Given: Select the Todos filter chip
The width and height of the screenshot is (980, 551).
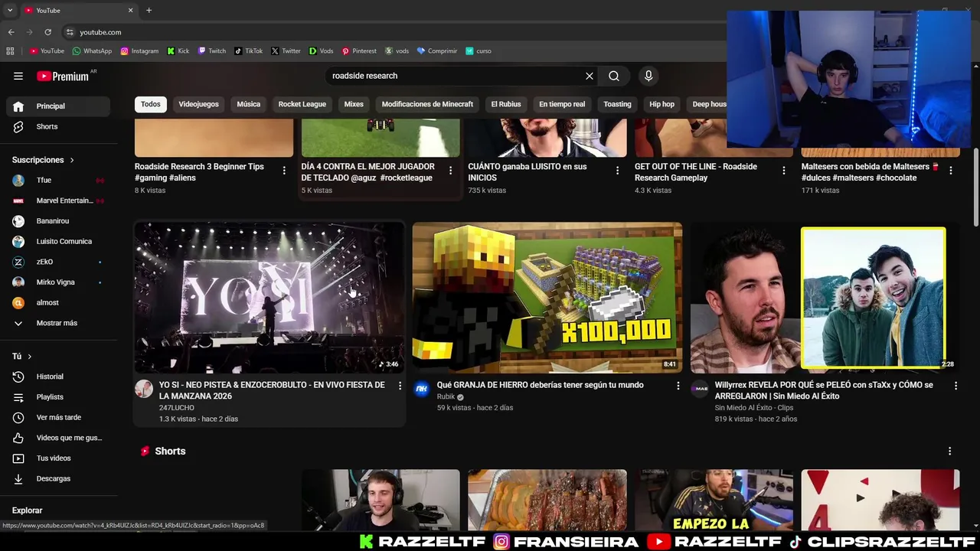Looking at the screenshot, I should 151,104.
